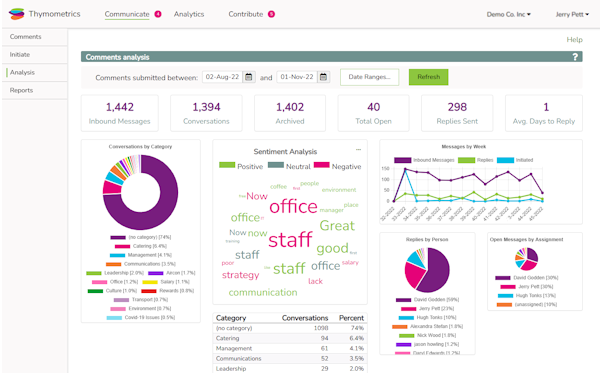Toggle Hugh Tonks [10%] in Replies by Person
Screen dimensions: 600x373
427,317
